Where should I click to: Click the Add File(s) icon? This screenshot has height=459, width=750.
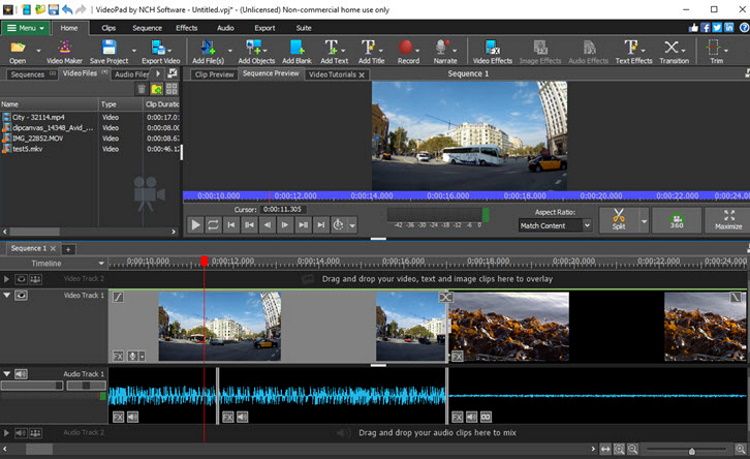click(208, 52)
